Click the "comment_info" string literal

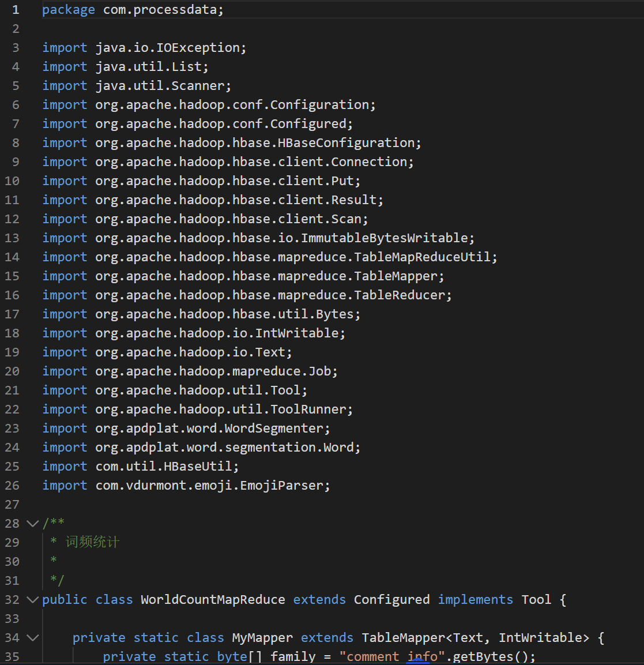click(392, 656)
